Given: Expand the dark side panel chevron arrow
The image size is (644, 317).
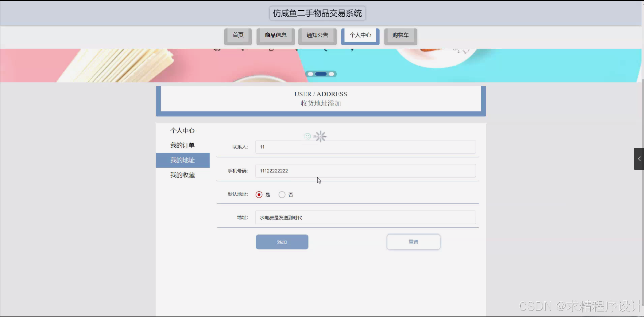Looking at the screenshot, I should coord(639,159).
